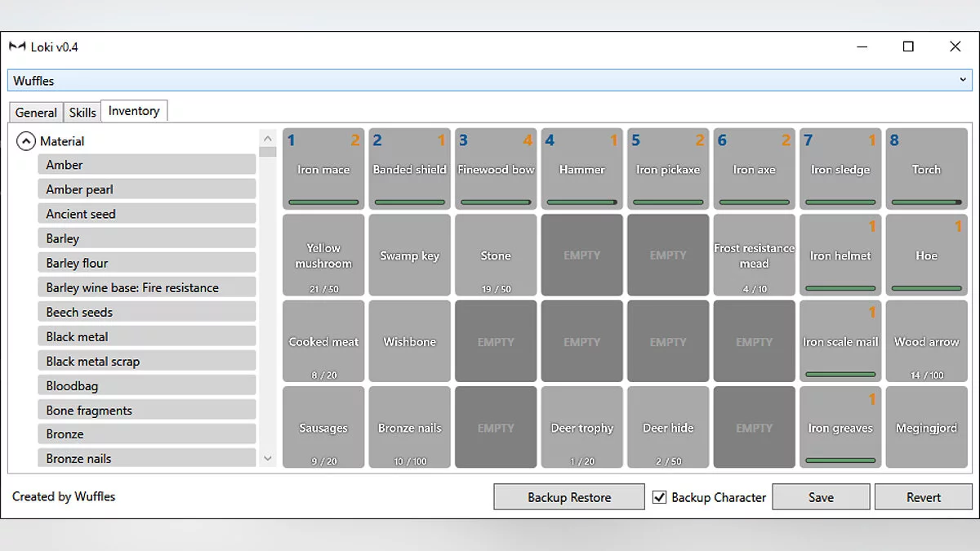
Task: Open the Wuffles character dropdown
Action: coord(963,80)
